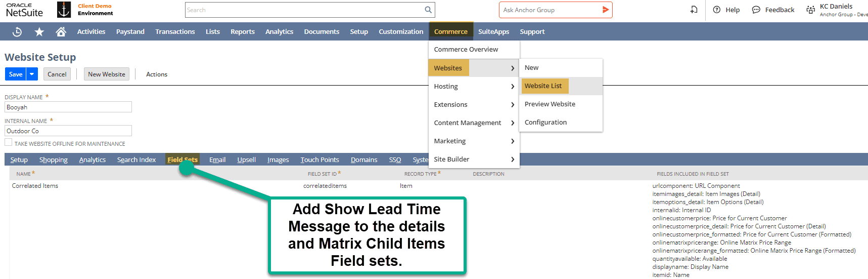This screenshot has width=868, height=279.
Task: Click the Help question mark icon
Action: click(x=717, y=10)
